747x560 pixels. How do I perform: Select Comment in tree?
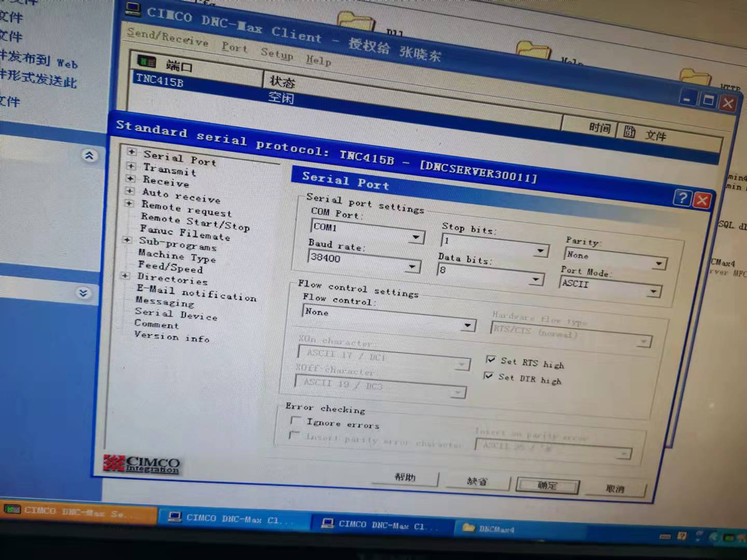156,324
